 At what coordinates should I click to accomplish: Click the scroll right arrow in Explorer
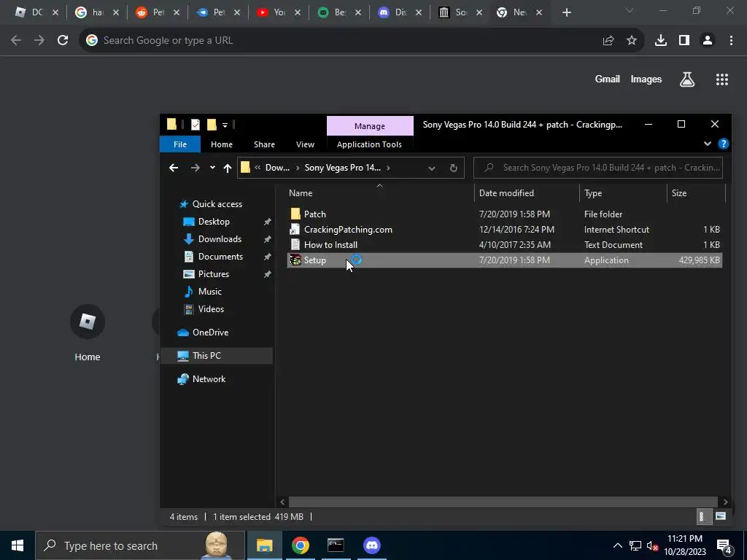pos(725,502)
